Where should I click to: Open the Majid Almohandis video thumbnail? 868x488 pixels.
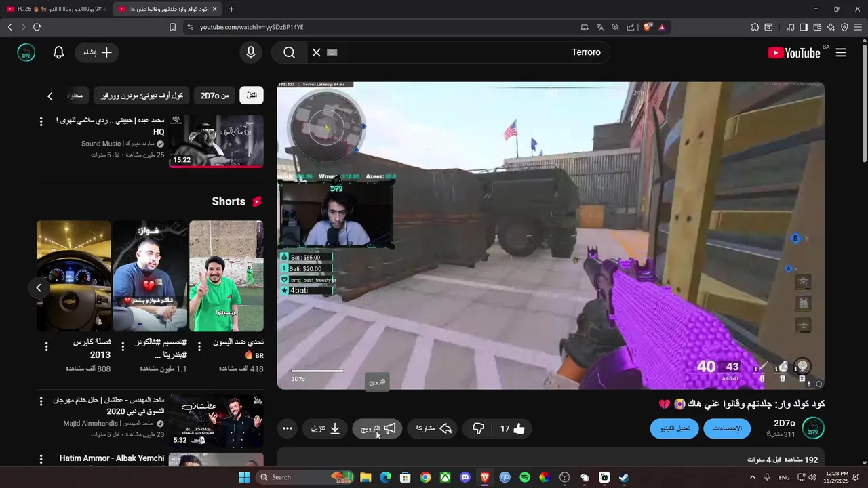216,421
